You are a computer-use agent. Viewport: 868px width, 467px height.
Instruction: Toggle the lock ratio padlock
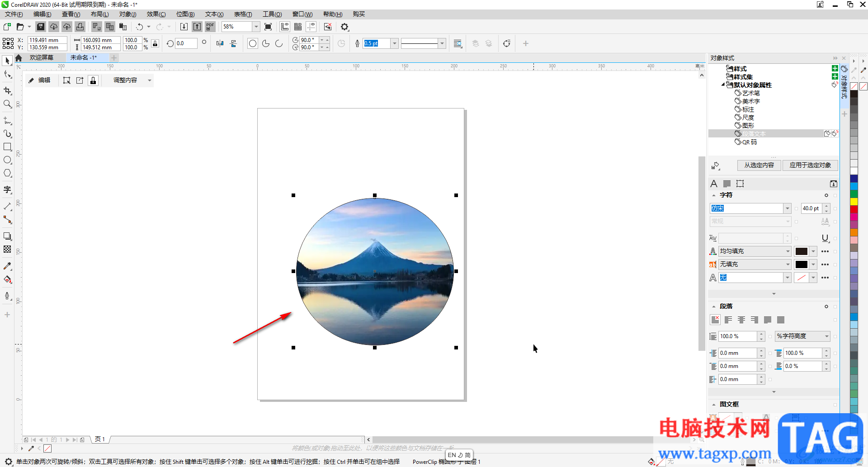coord(155,43)
